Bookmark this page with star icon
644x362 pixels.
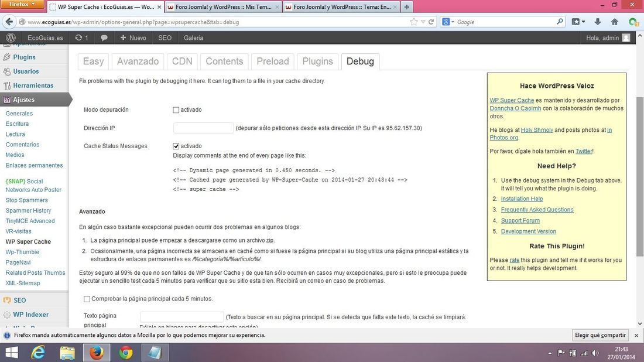tap(413, 22)
